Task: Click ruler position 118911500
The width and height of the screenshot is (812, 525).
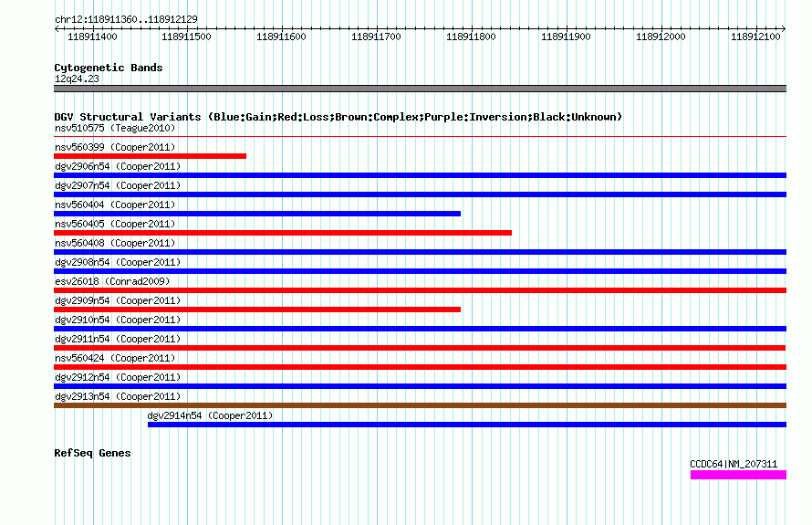Action: tap(186, 37)
